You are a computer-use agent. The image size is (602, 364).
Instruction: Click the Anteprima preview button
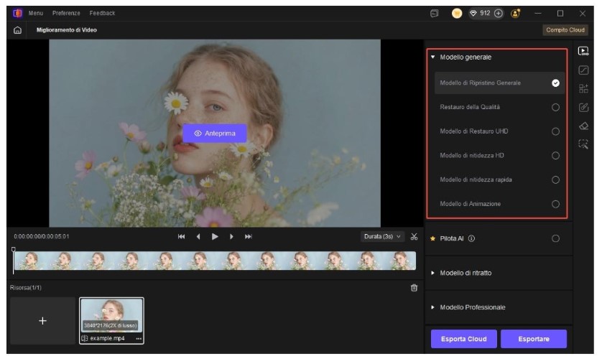click(x=215, y=134)
